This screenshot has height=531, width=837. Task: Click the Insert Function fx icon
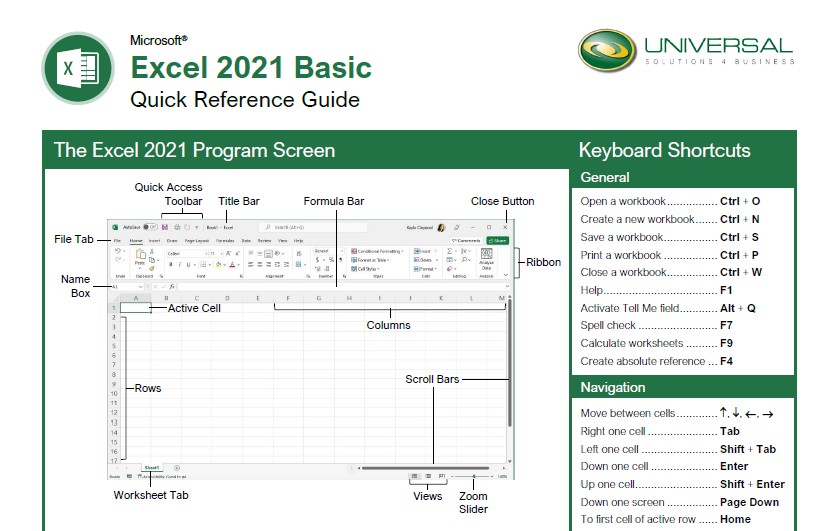pos(172,287)
